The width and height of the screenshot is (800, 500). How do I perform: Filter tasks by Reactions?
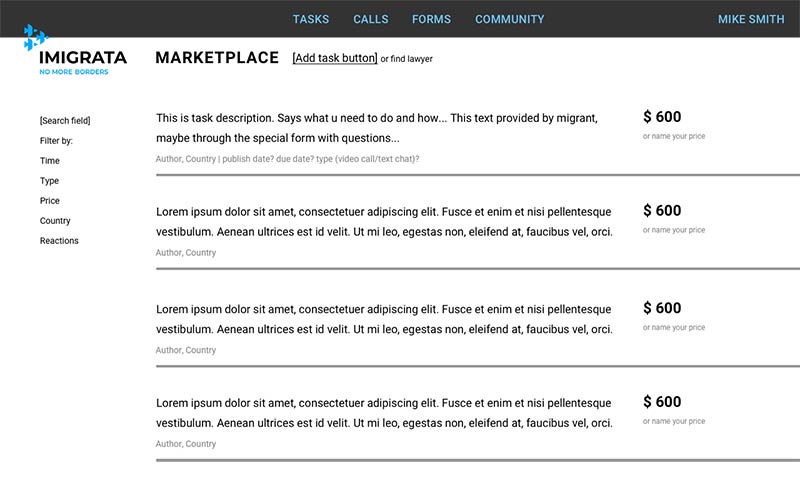(x=59, y=241)
